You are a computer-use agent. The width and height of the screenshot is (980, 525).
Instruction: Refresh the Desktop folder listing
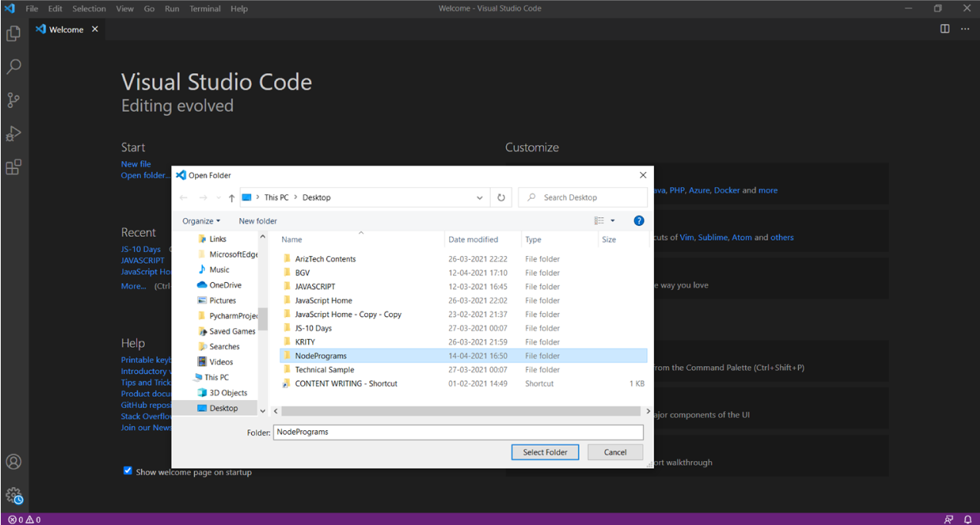(501, 197)
